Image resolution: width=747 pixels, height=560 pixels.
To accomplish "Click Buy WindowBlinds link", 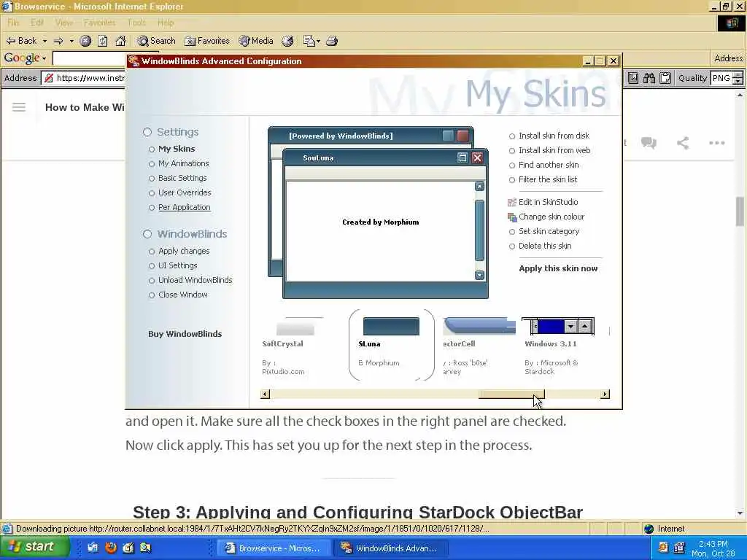I will [x=185, y=334].
